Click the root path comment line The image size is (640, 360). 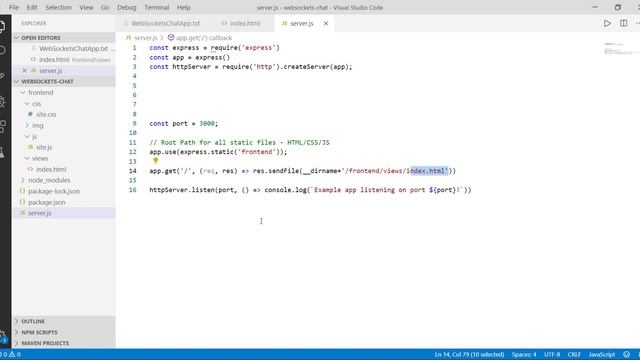239,142
